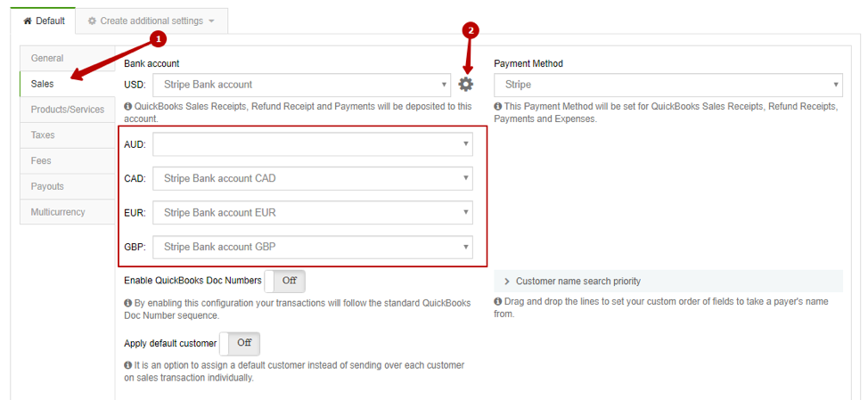This screenshot has height=400, width=868.
Task: Open the CAD bank account dropdown
Action: click(x=313, y=178)
